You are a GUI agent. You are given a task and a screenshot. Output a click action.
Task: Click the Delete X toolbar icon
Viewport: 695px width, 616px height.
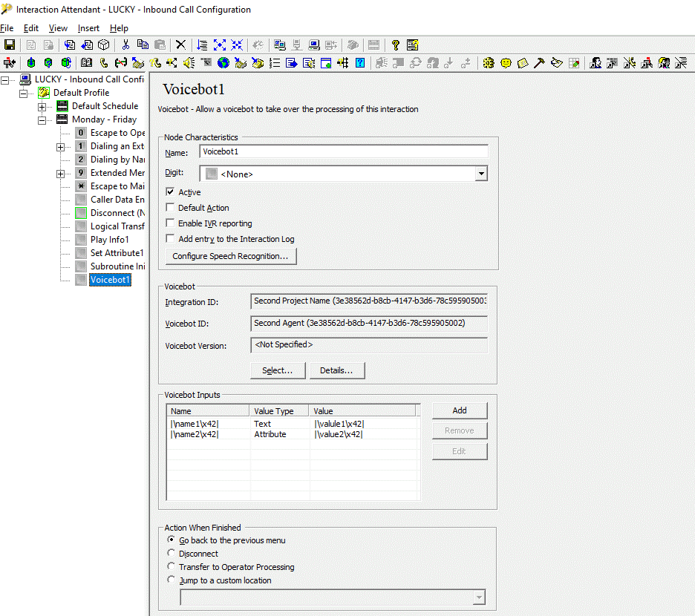click(x=181, y=45)
